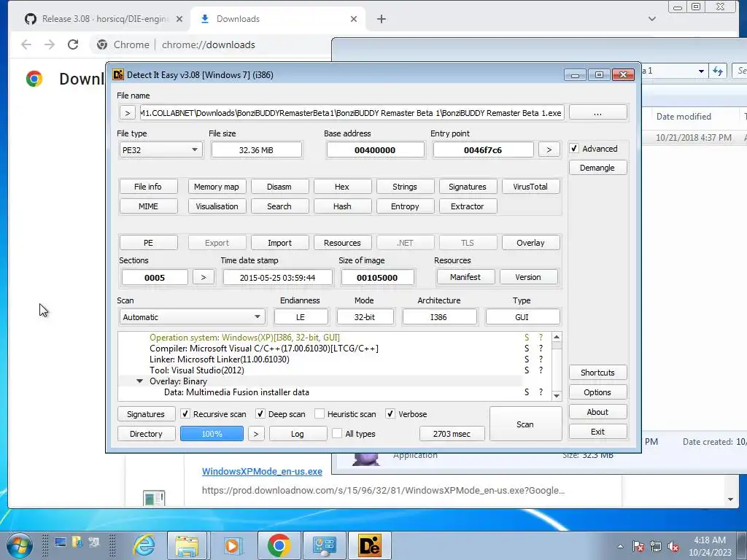Click the Version resource button
The width and height of the screenshot is (747, 560).
tap(528, 276)
